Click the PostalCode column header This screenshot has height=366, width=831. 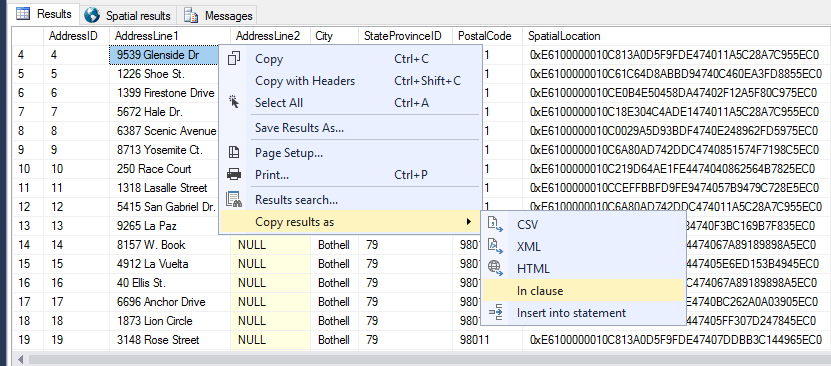(x=488, y=36)
